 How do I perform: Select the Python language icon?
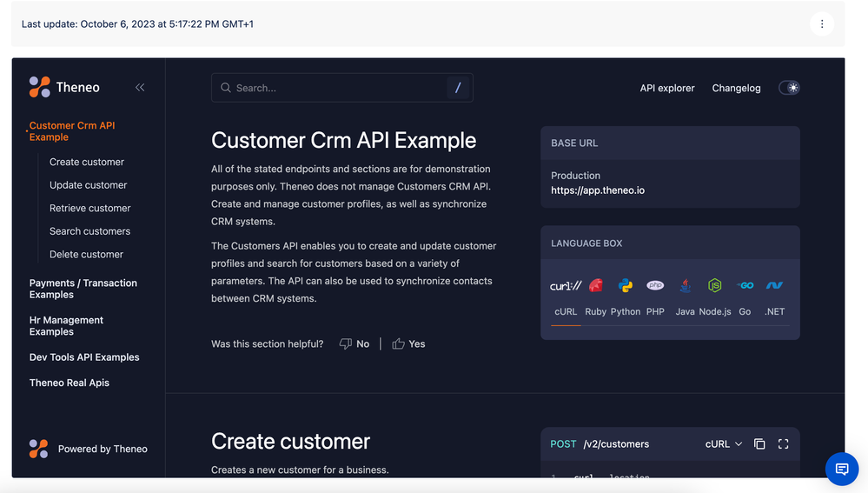point(626,285)
